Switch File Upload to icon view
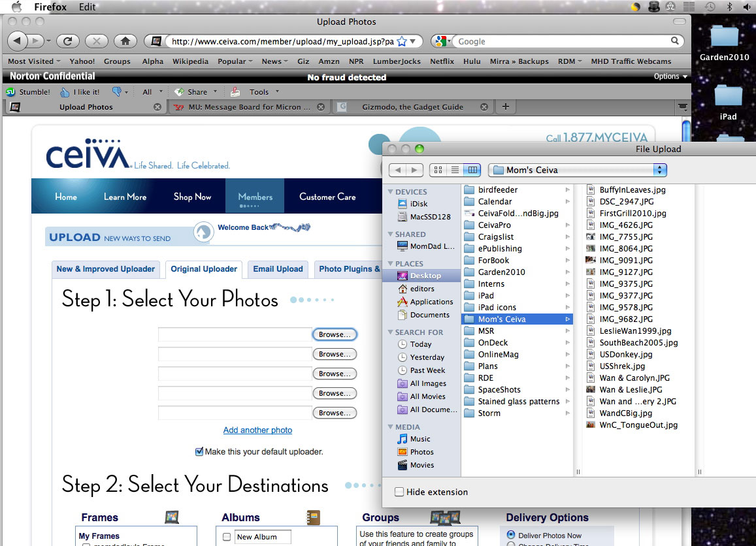 tap(438, 170)
